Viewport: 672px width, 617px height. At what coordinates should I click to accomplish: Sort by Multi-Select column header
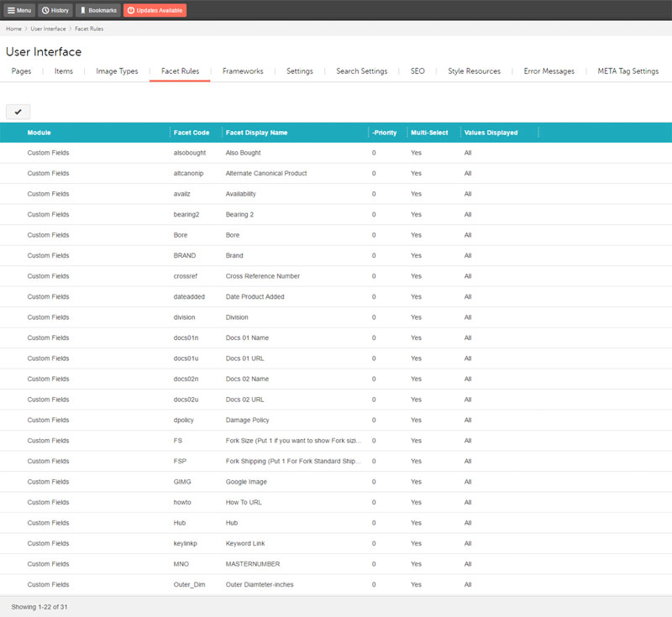tap(429, 133)
